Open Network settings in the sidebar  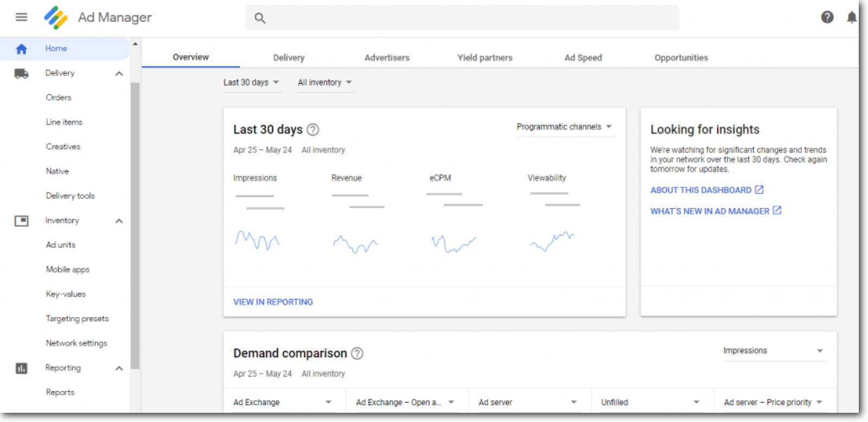pos(76,343)
